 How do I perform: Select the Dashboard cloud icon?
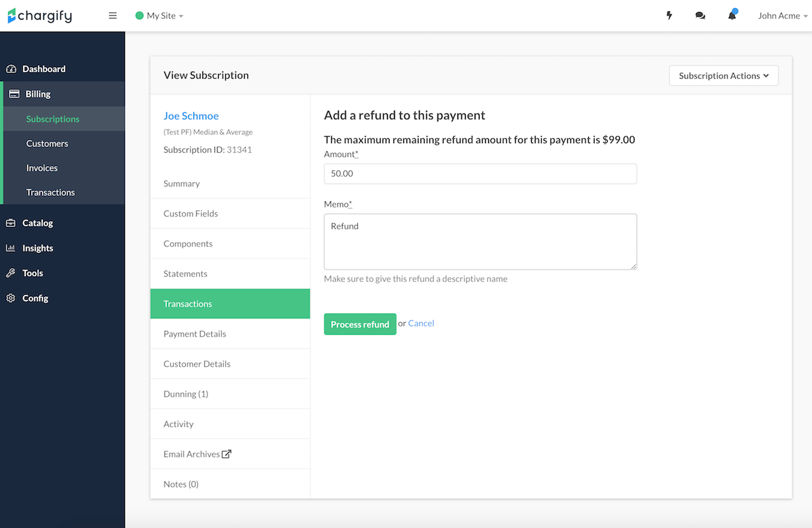pyautogui.click(x=12, y=68)
